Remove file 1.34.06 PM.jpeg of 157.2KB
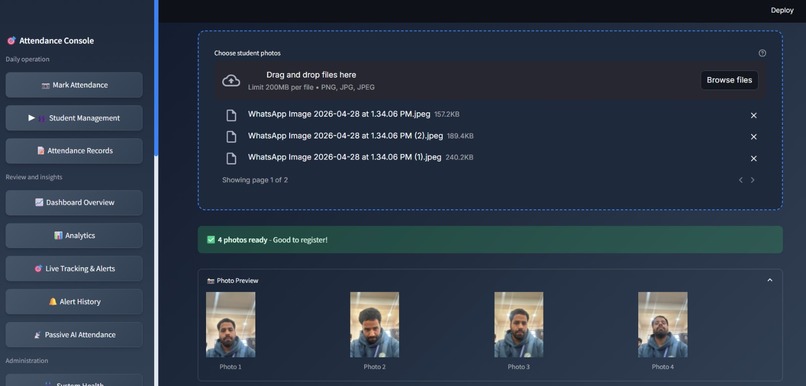The height and width of the screenshot is (386, 806). 754,116
